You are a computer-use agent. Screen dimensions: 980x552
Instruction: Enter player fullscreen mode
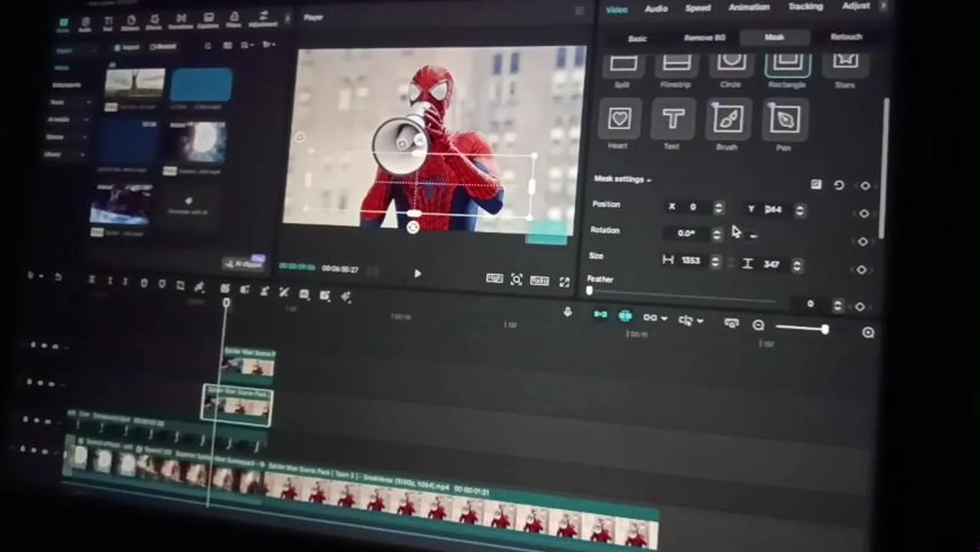(564, 282)
